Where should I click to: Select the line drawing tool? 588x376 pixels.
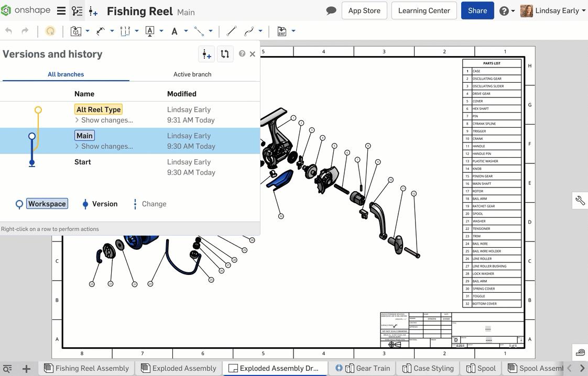231,31
